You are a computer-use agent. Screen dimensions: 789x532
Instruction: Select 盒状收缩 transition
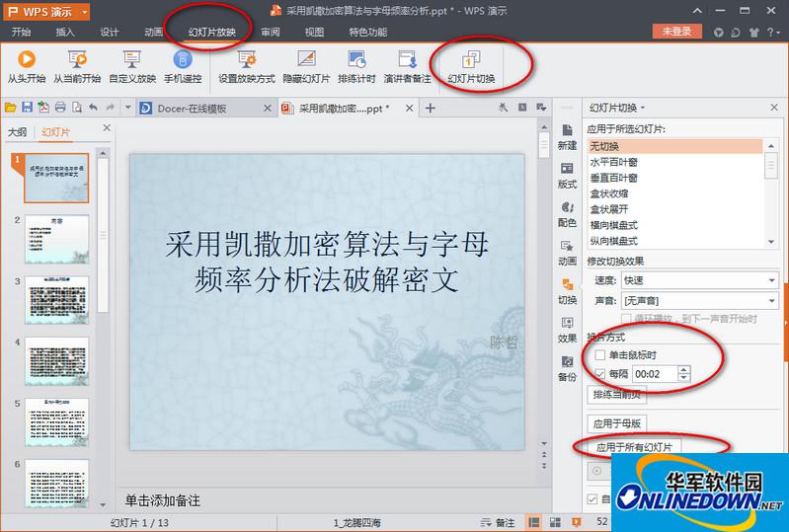pyautogui.click(x=674, y=193)
